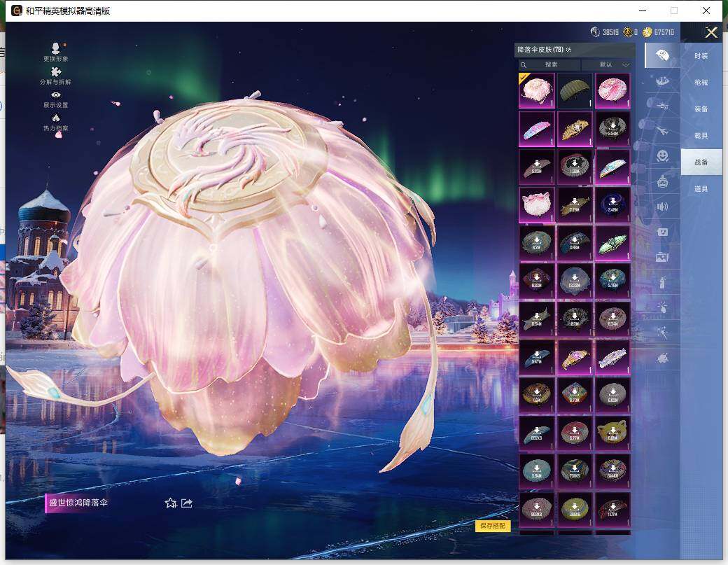Image resolution: width=728 pixels, height=565 pixels.
Task: Open the robot helmet category icon
Action: tap(662, 181)
